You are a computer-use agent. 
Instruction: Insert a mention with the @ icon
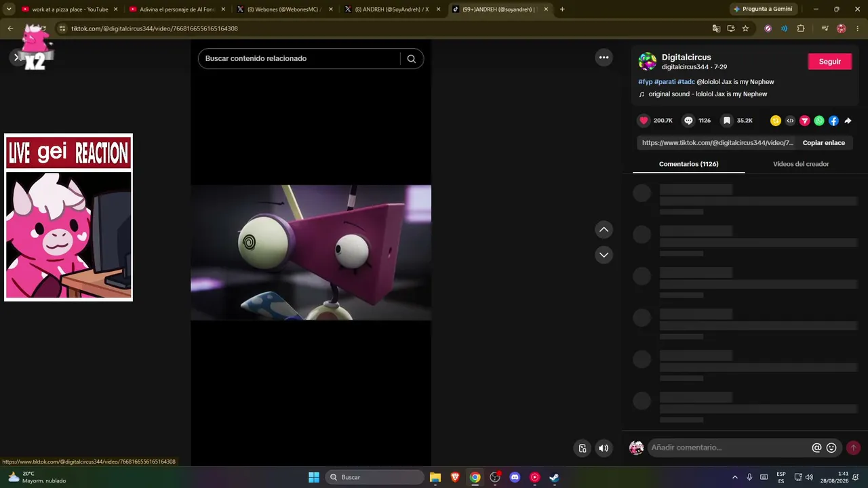tap(816, 447)
